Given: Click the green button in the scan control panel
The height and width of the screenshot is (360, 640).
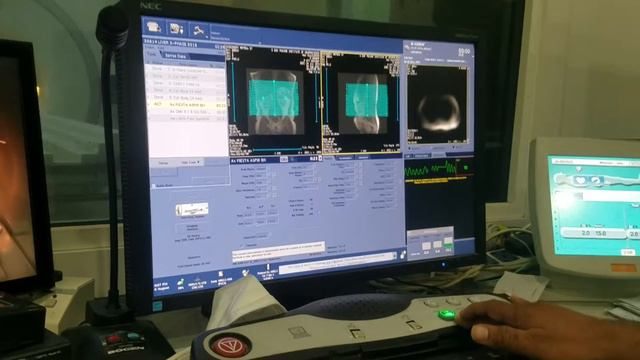Looking at the screenshot, I should [448, 247].
